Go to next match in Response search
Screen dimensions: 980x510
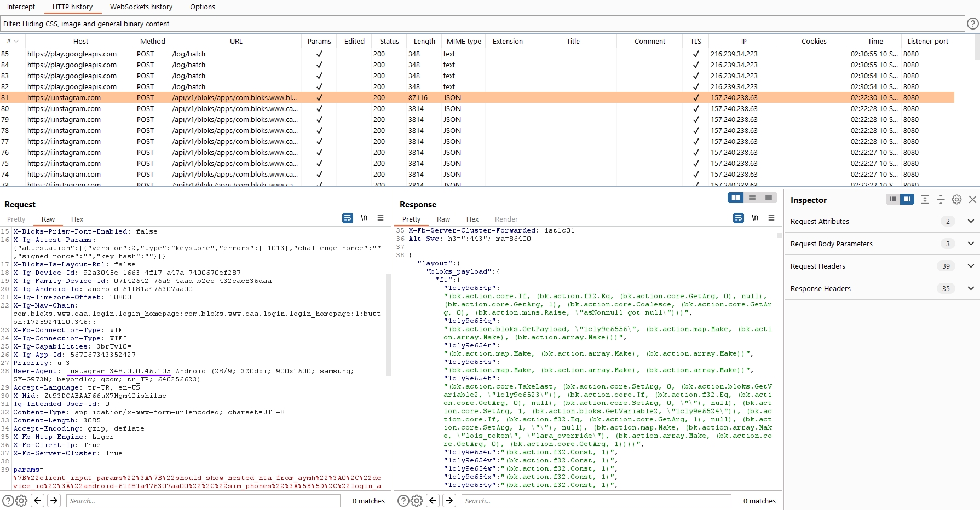point(449,500)
